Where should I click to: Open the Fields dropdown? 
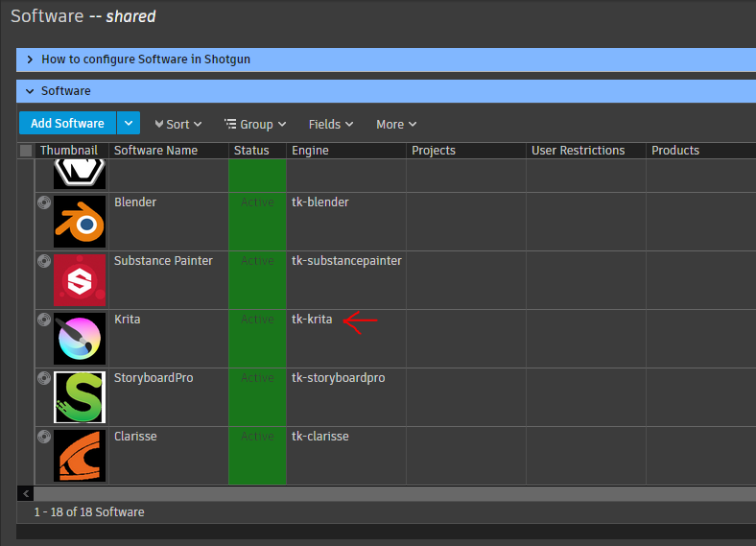pyautogui.click(x=331, y=125)
